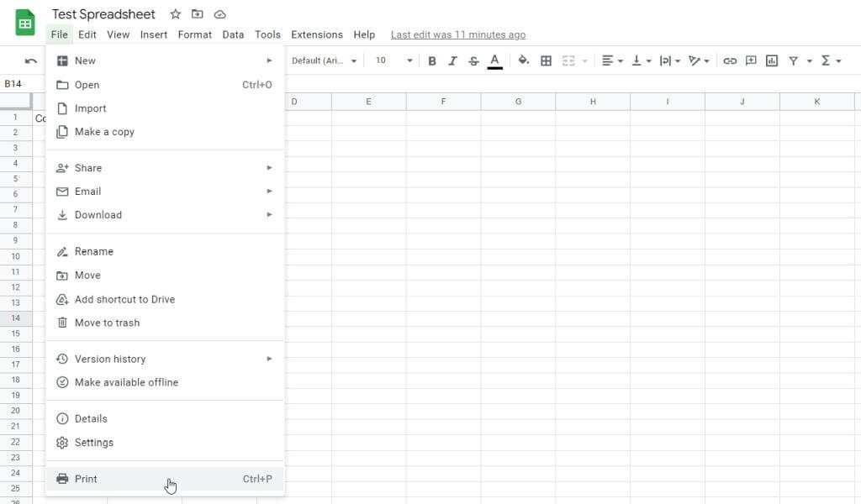Select row 14 header
This screenshot has height=504, width=861.
(15, 318)
